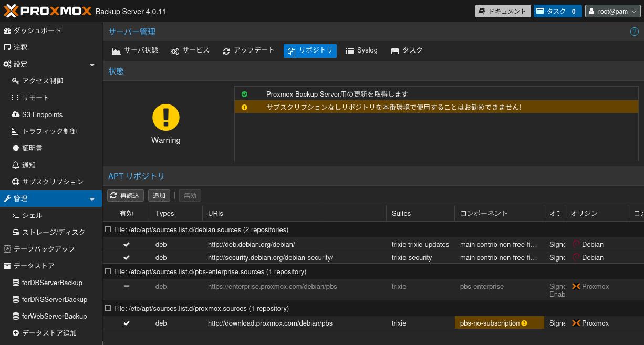Screen dimensions: 644x345
Task: Collapse the 設定 sidebar section arrow
Action: [92, 65]
